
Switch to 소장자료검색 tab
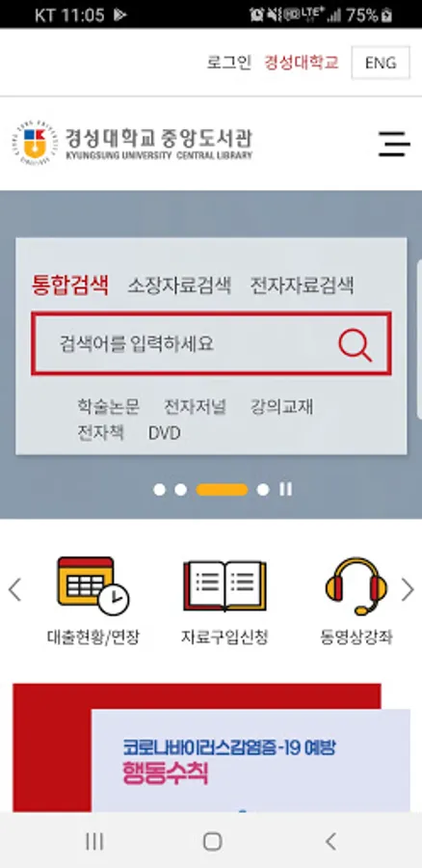(179, 286)
